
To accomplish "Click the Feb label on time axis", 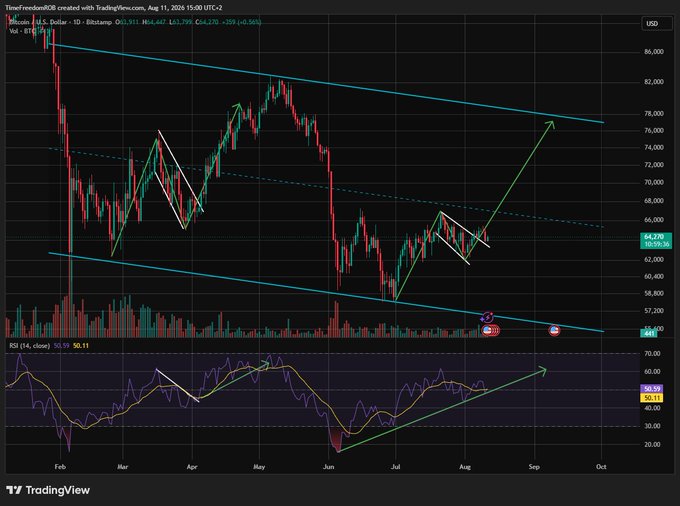I will [x=60, y=467].
